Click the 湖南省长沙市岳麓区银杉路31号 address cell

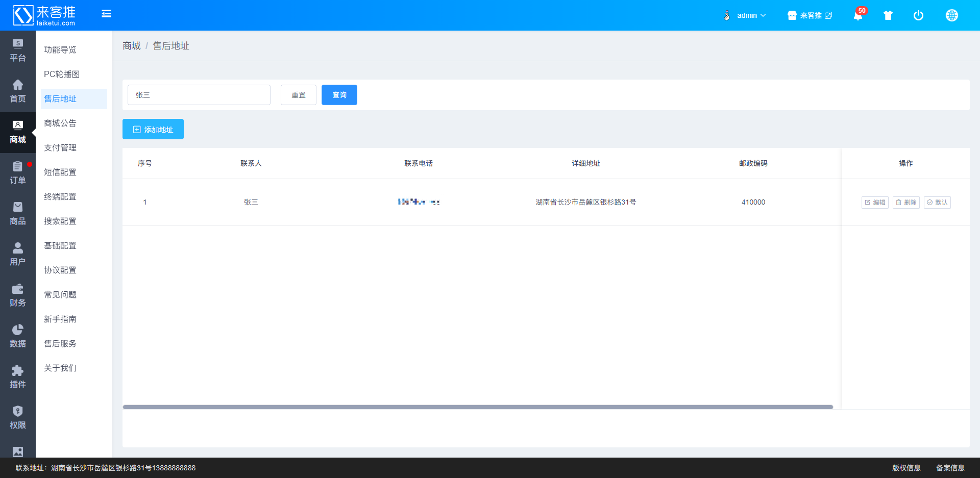pyautogui.click(x=586, y=202)
